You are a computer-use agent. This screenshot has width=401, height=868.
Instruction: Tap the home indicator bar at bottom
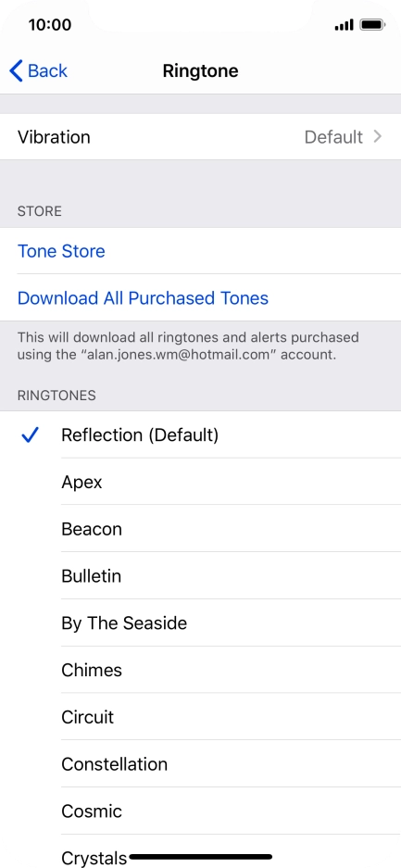tap(200, 857)
